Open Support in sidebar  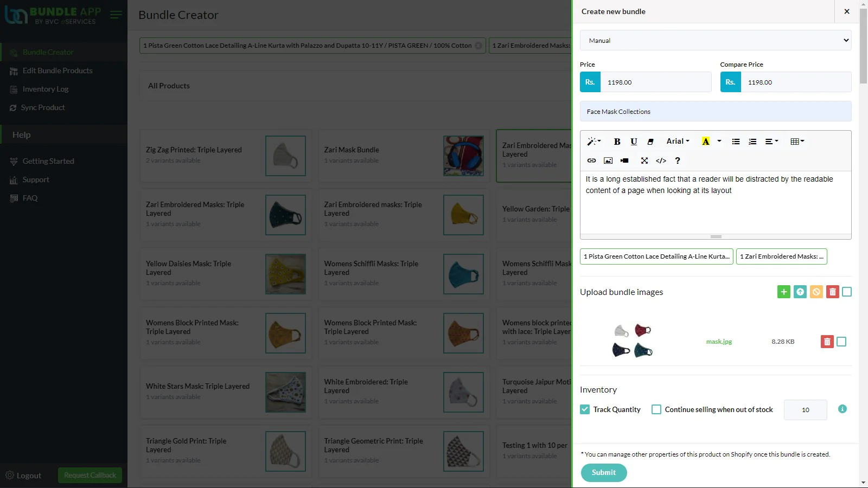pyautogui.click(x=36, y=180)
